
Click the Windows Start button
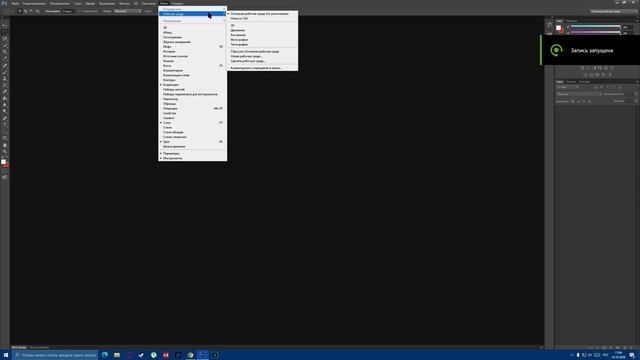coord(6,355)
